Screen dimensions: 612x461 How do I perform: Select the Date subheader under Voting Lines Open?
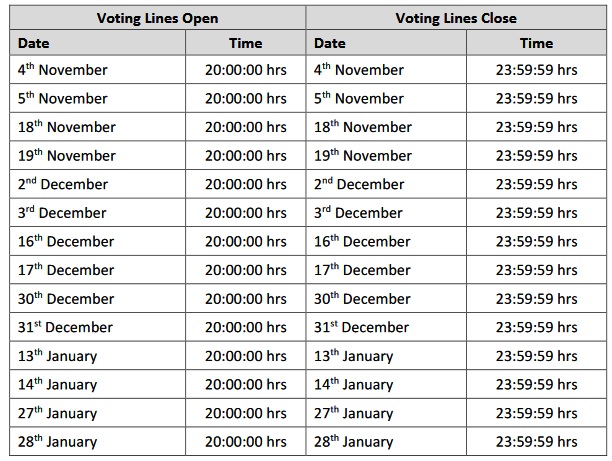tap(34, 44)
